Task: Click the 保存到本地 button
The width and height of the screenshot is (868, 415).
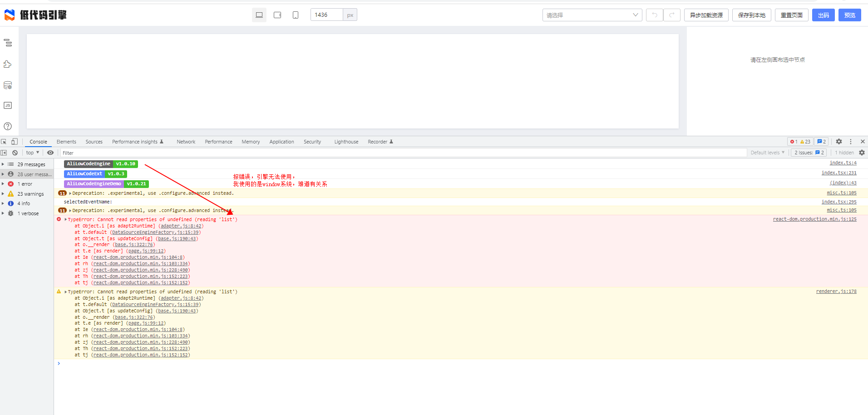Action: (752, 15)
